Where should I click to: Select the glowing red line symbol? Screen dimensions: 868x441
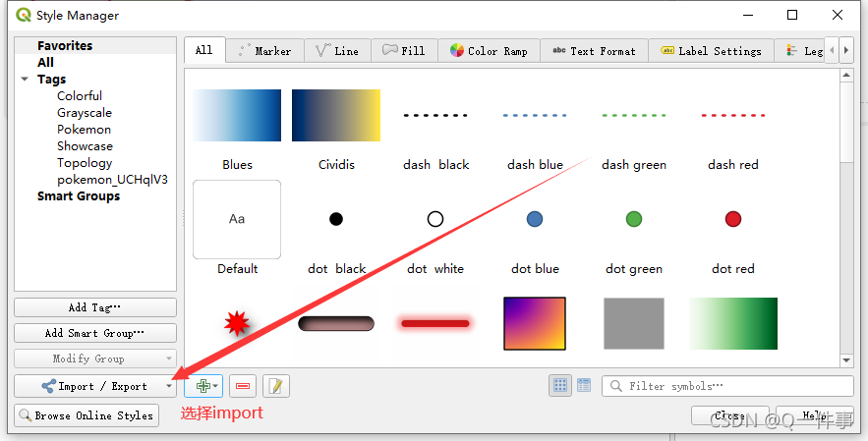pos(435,323)
